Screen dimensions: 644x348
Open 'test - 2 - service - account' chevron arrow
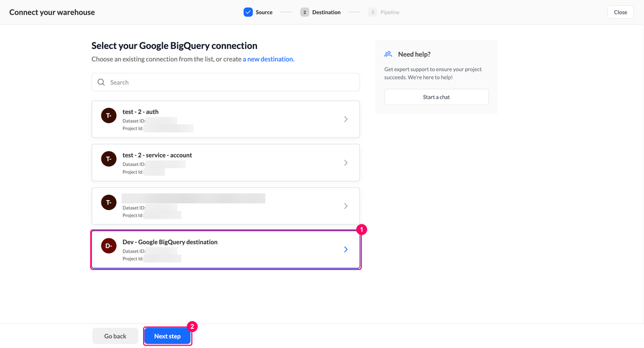346,163
